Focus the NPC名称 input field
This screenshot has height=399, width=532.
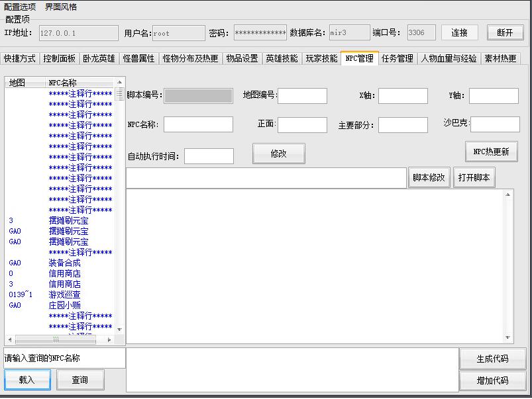pos(198,124)
